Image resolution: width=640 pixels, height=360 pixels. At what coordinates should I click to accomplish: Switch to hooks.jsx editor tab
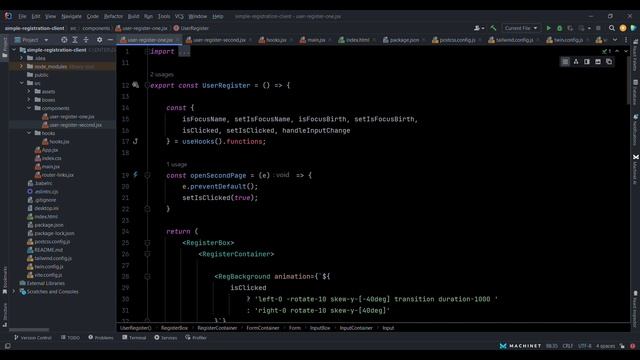[276, 40]
